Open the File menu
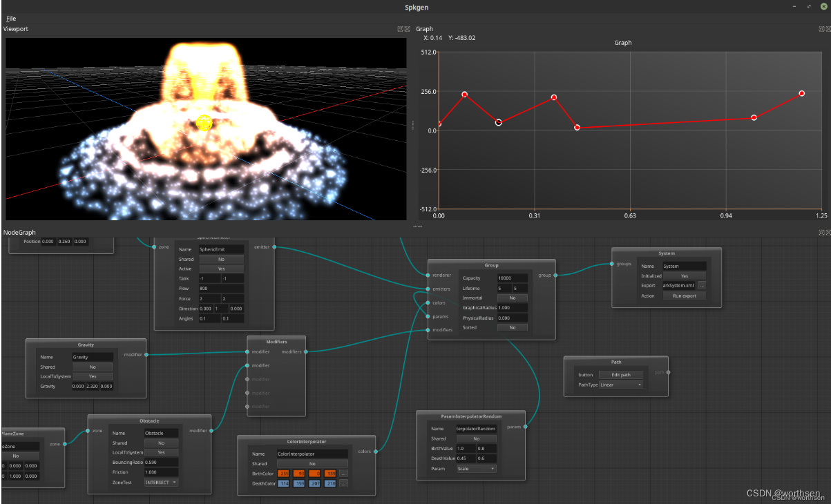Screen dimensions: 831x504 tap(11, 19)
